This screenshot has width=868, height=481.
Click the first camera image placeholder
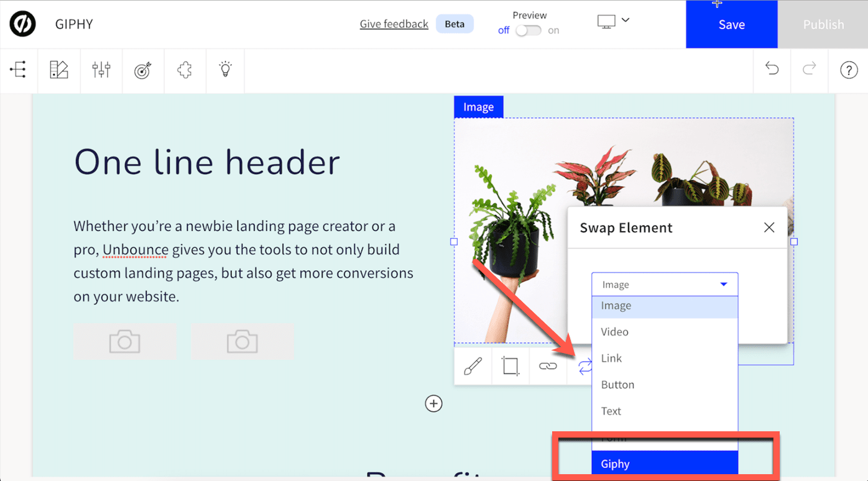124,342
